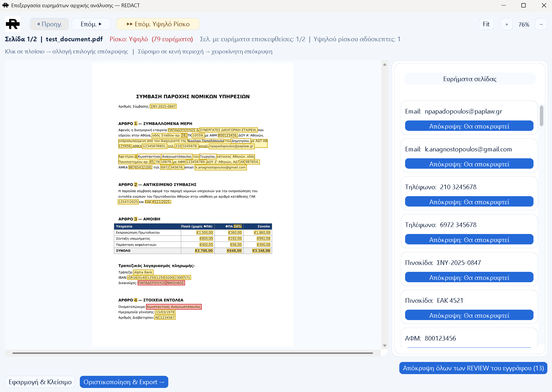Screen dimensions: 552x392
Task: Zoom out with the minus button
Action: pyautogui.click(x=541, y=24)
